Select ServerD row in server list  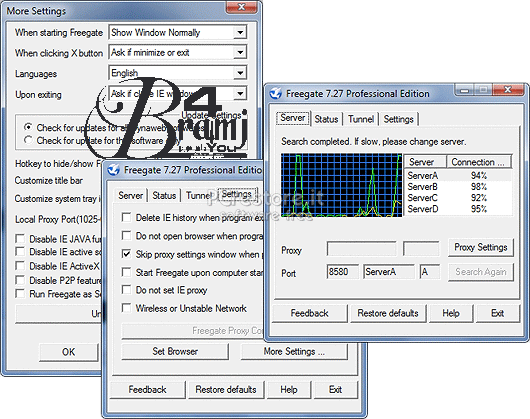point(458,209)
